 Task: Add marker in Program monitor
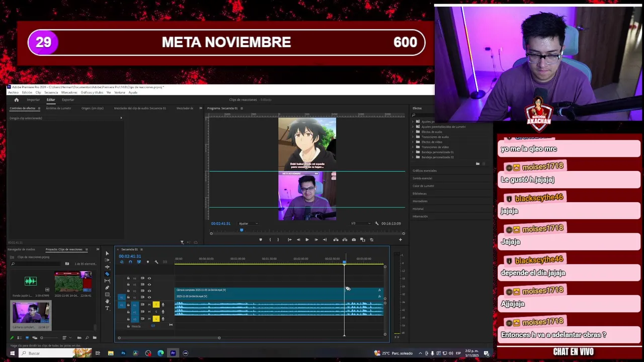(261, 239)
